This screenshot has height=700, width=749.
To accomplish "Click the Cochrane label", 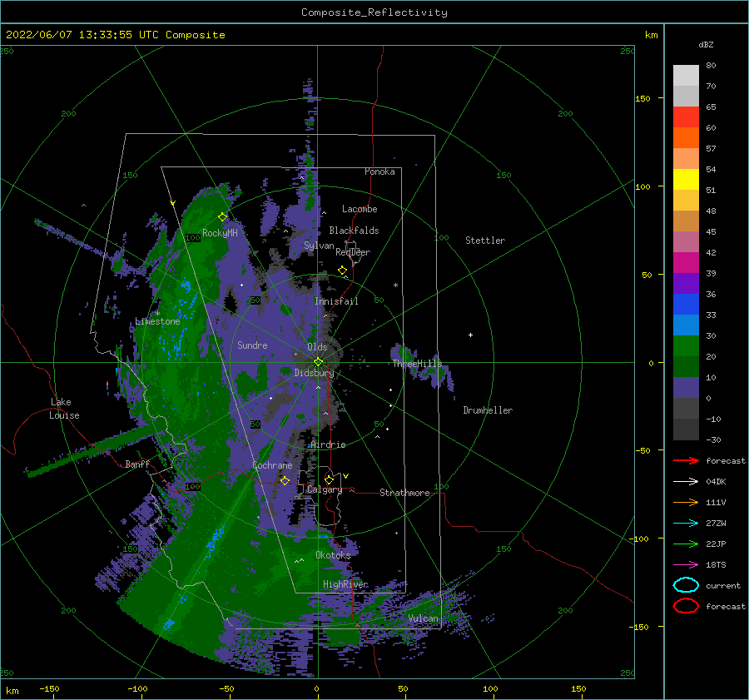I will point(272,465).
